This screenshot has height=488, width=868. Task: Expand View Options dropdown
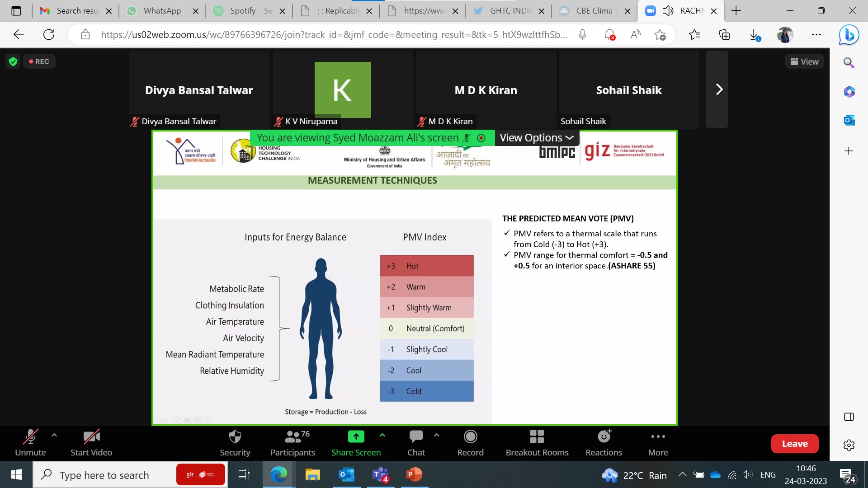(x=536, y=138)
